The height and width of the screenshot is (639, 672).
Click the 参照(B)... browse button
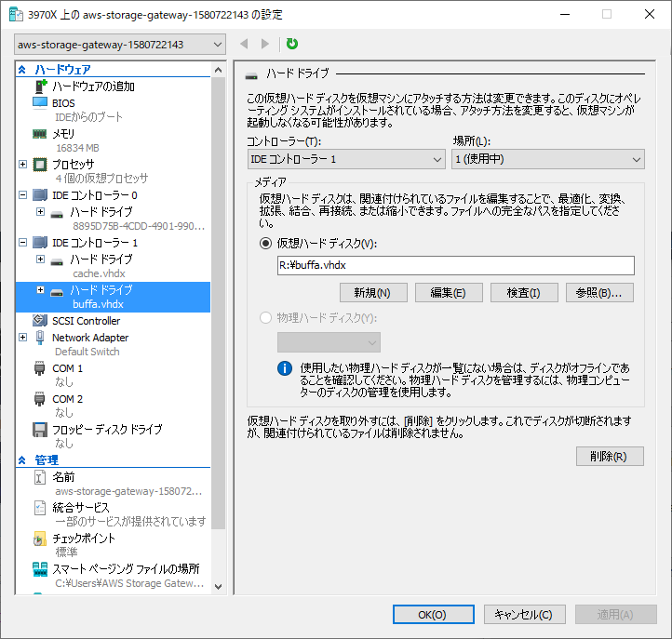coord(599,292)
